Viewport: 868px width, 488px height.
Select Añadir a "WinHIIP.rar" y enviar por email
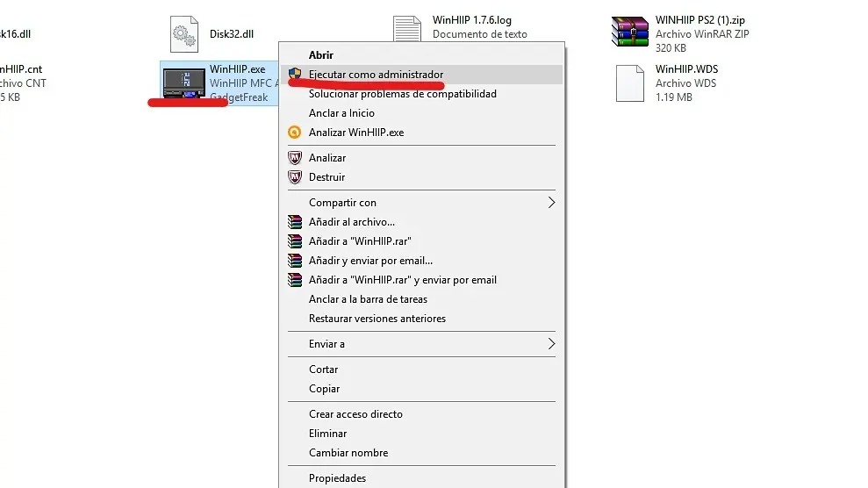tap(422, 280)
